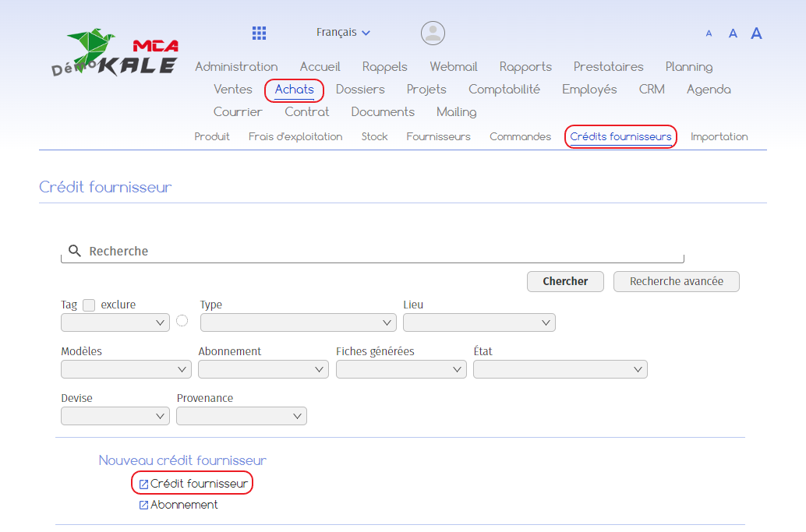The width and height of the screenshot is (806, 532).
Task: Open the apps grid launcher icon
Action: point(259,33)
